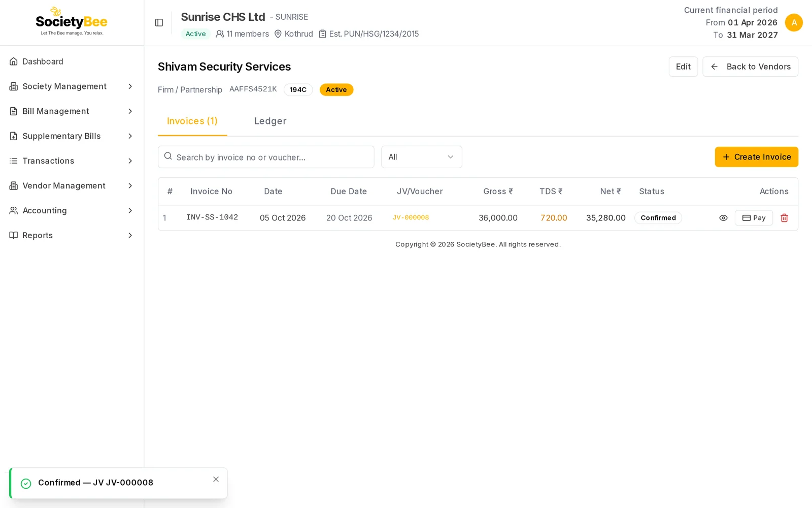Click the Create Invoice button
Viewport: 812px width, 508px height.
click(756, 157)
